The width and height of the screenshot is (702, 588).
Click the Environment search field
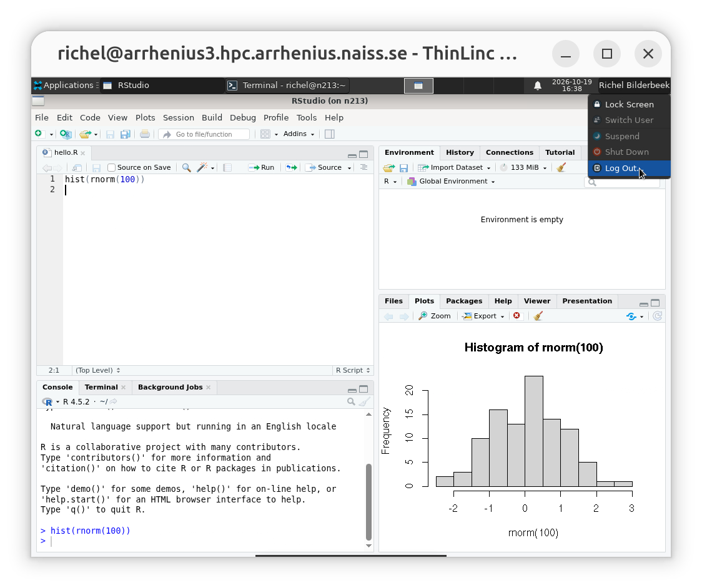tap(622, 182)
